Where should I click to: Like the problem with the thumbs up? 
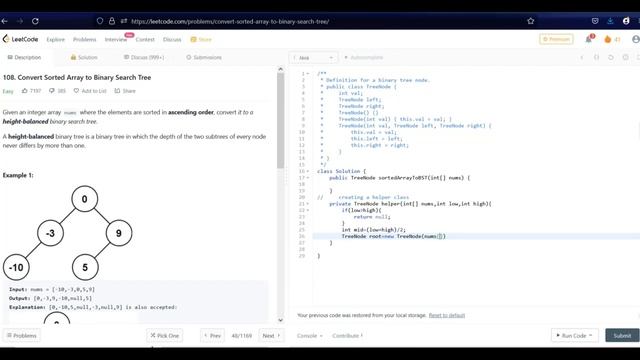25,91
